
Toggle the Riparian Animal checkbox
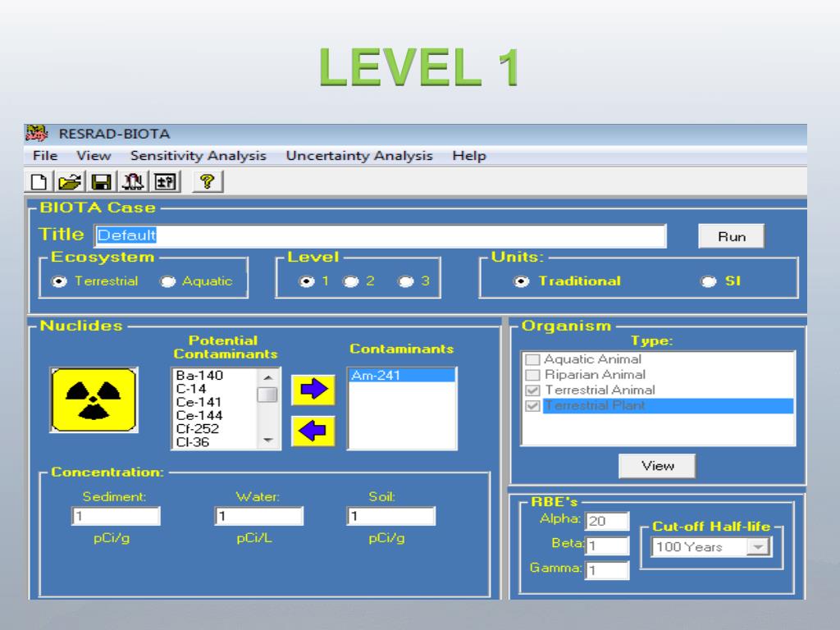532,375
